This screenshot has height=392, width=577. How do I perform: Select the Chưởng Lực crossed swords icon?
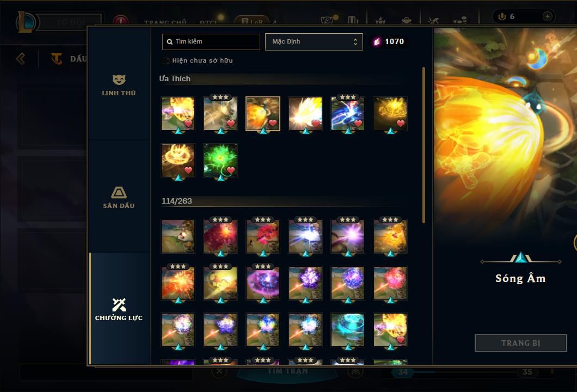[119, 304]
